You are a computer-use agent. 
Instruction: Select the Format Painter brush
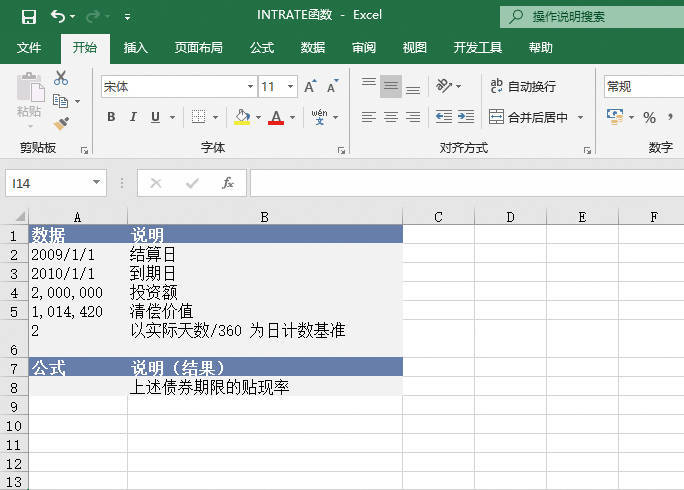click(x=61, y=123)
